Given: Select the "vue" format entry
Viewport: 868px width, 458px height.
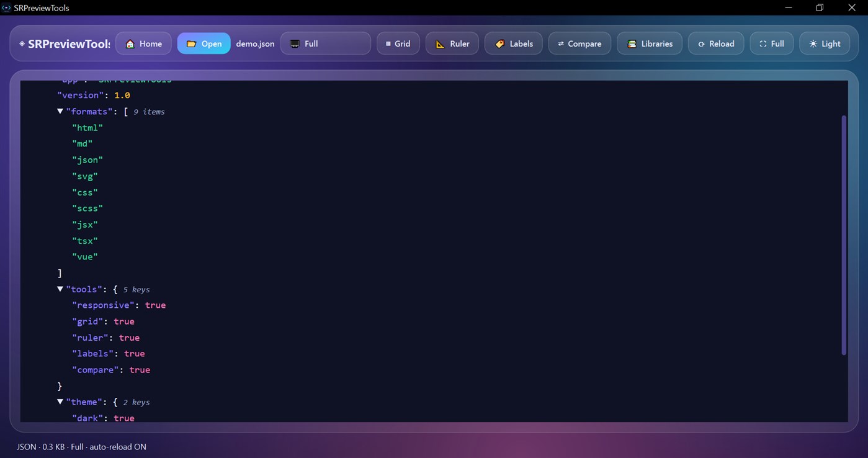Looking at the screenshot, I should pyautogui.click(x=85, y=256).
